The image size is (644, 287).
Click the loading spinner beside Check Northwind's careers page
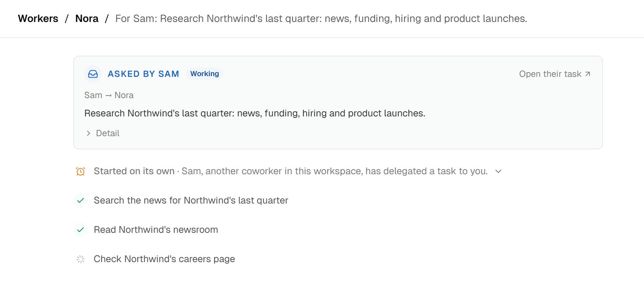pyautogui.click(x=80, y=259)
